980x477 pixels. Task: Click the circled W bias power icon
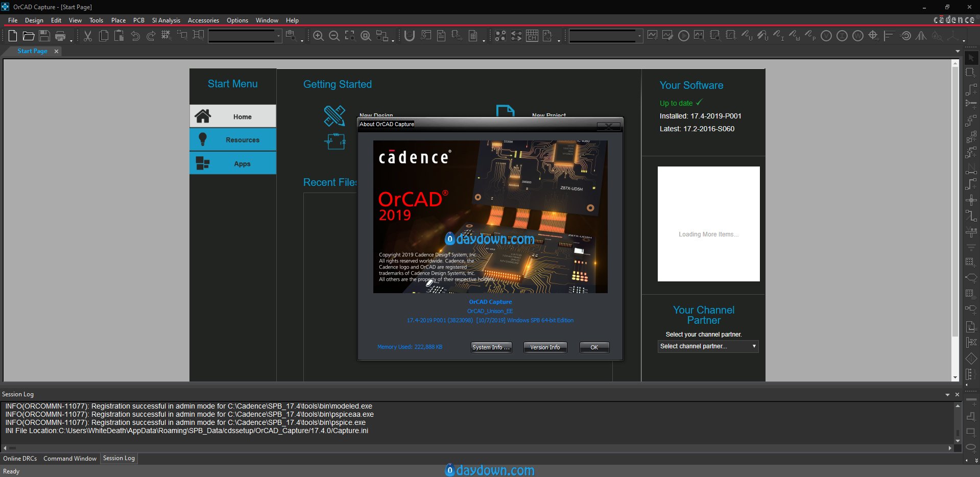pos(858,36)
